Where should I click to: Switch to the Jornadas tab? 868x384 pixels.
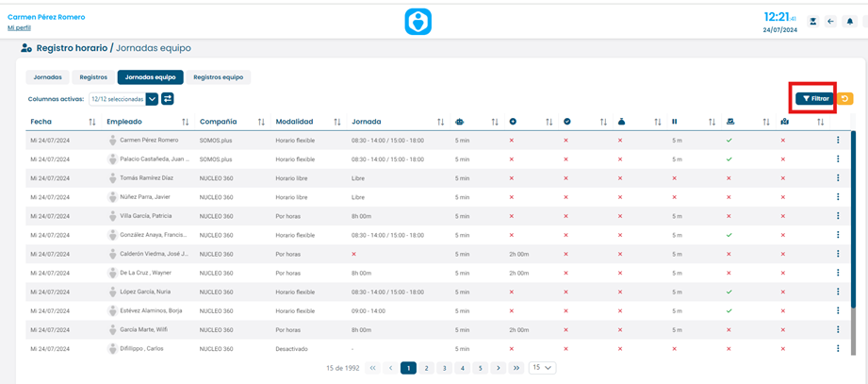pyautogui.click(x=47, y=77)
